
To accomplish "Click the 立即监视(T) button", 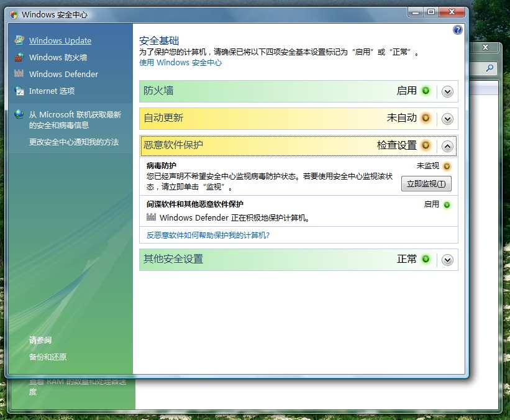I will click(x=426, y=184).
